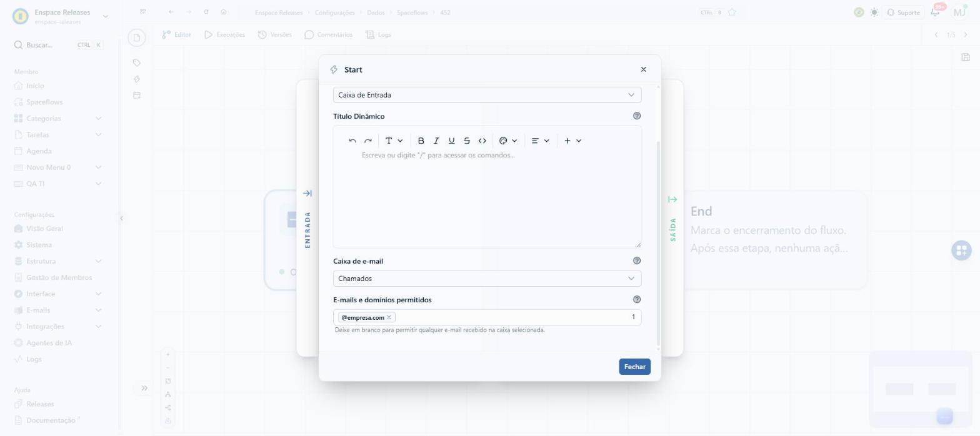Open the Caixa de Entrada dropdown
The width and height of the screenshot is (980, 436).
[487, 95]
